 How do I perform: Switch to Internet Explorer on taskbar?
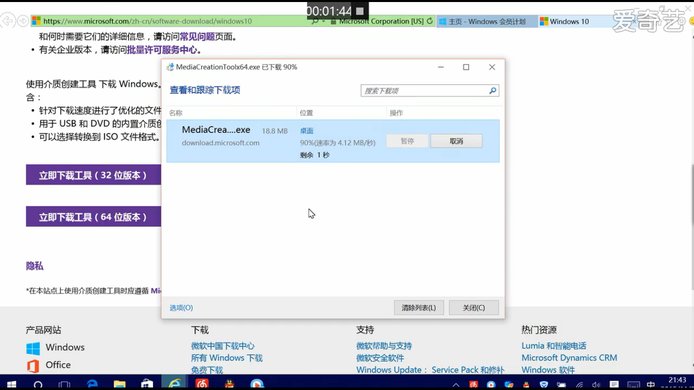(x=174, y=383)
